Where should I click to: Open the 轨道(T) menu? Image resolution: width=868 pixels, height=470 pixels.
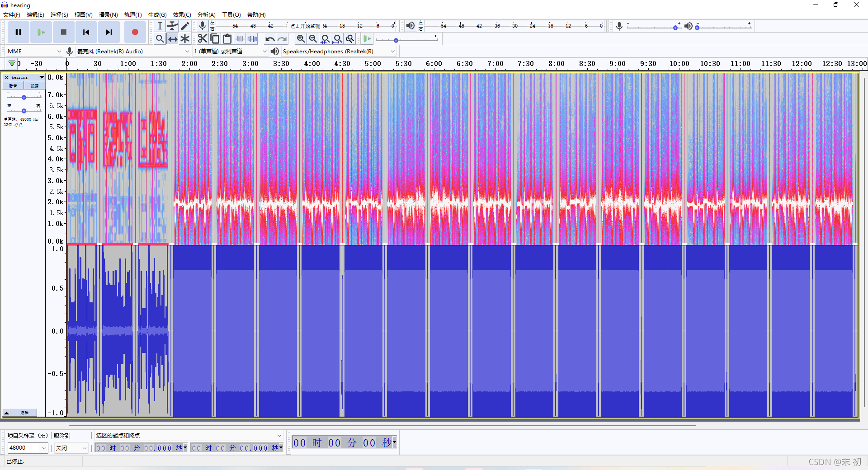coord(133,15)
